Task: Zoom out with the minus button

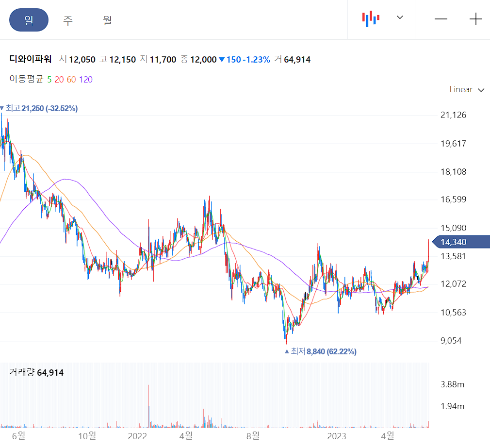Action: 441,19
